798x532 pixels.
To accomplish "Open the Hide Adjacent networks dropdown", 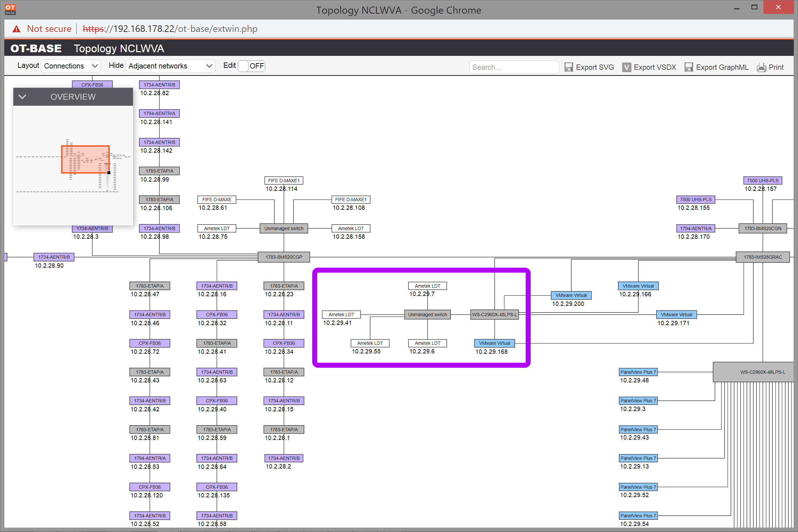I will 171,66.
